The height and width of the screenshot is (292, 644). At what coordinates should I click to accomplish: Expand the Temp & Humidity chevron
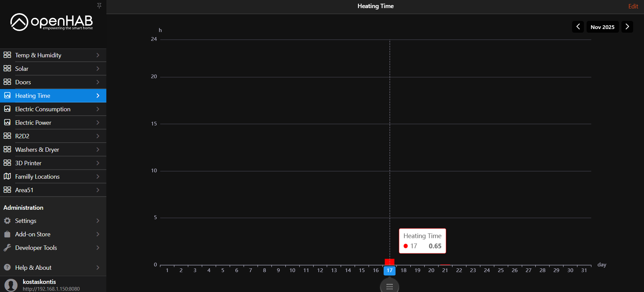[98, 55]
